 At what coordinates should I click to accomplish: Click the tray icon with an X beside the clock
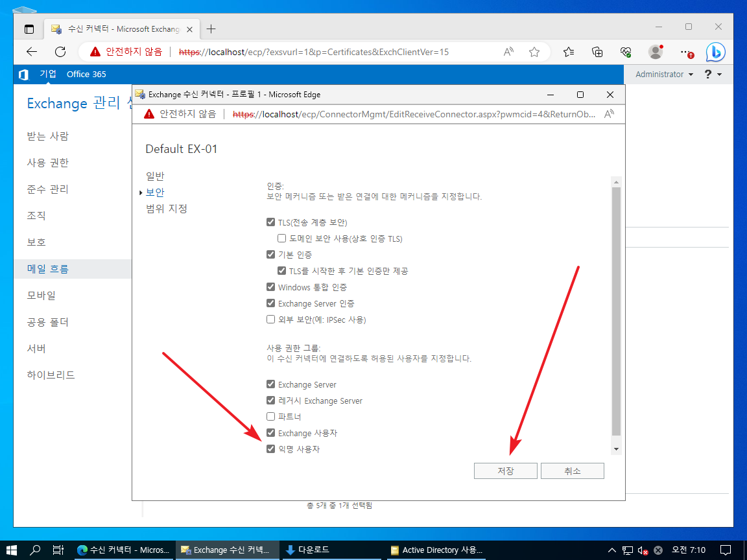(658, 550)
